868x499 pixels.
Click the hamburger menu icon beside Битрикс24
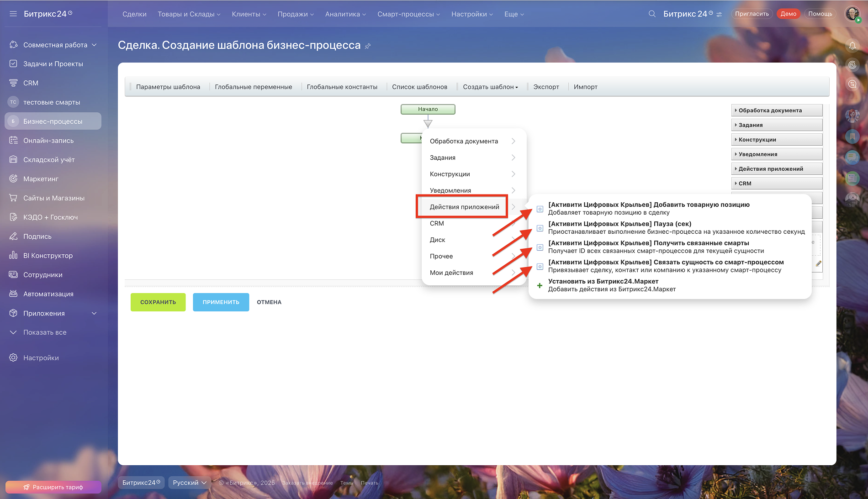(x=13, y=14)
